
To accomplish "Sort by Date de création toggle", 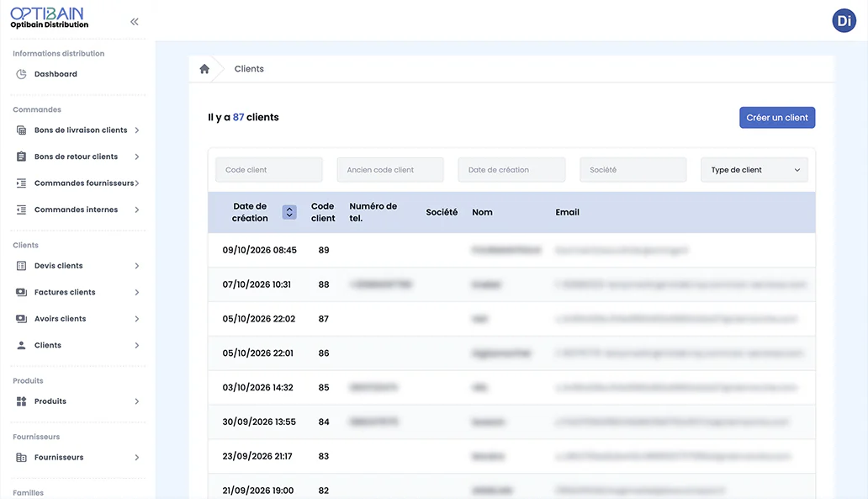I will pos(289,212).
